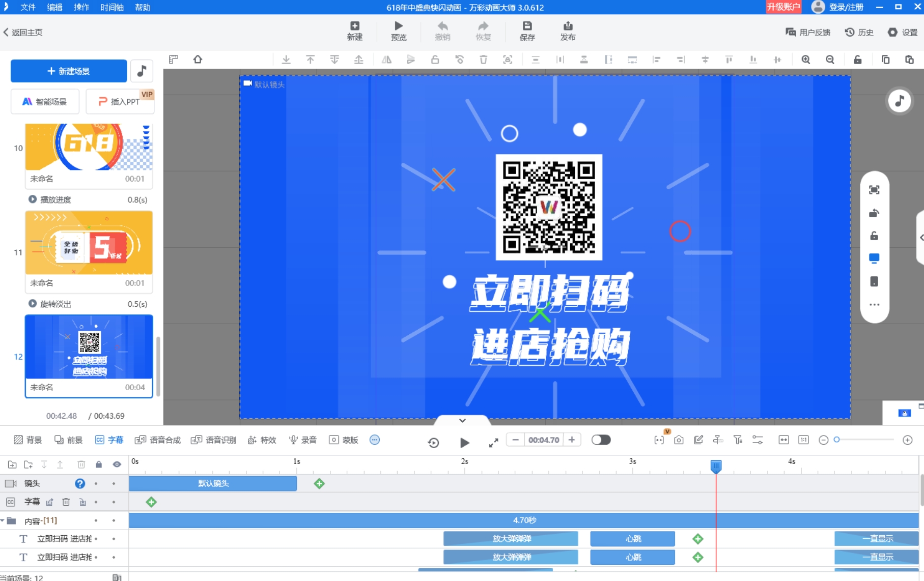Toggle the lock icon in right side panel
924x581 pixels.
tap(874, 236)
